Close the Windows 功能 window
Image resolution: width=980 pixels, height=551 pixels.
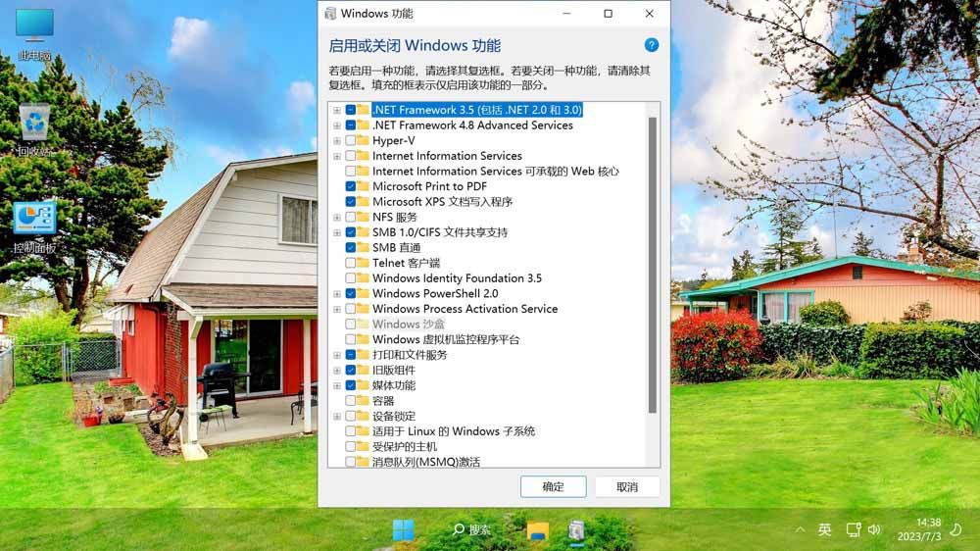coord(650,13)
